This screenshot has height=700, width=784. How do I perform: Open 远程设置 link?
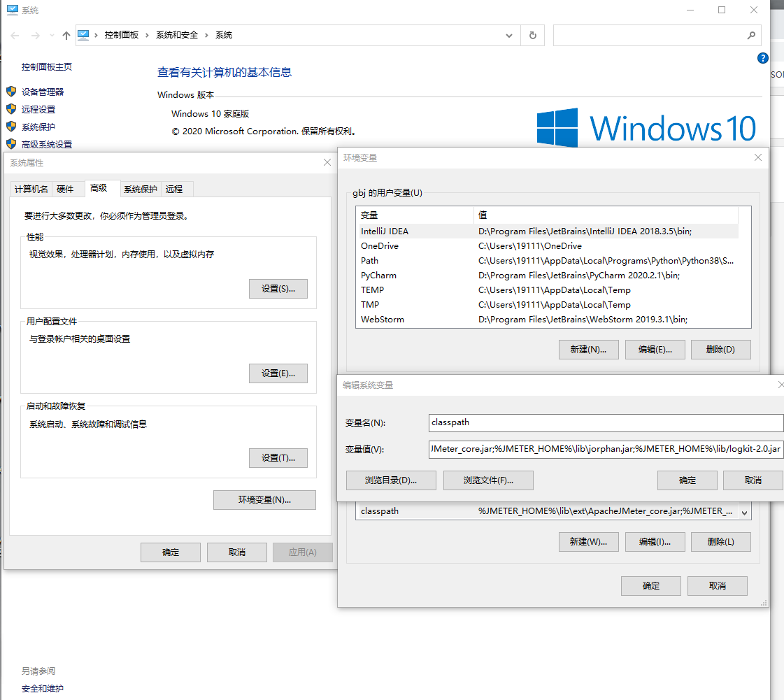tap(38, 110)
